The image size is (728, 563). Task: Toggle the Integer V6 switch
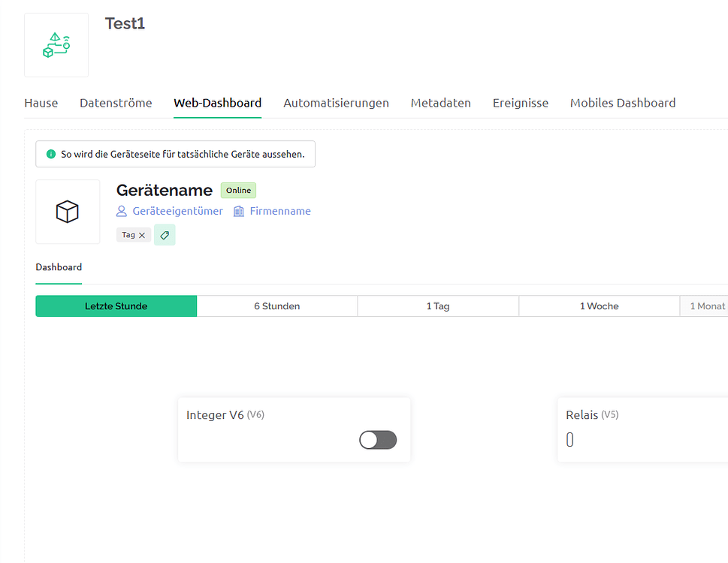[x=378, y=440]
